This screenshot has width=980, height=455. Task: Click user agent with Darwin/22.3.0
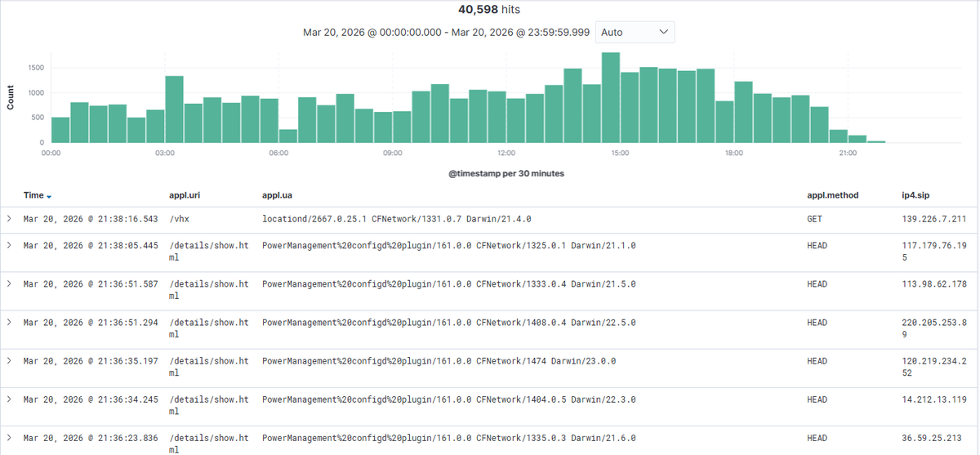(448, 399)
